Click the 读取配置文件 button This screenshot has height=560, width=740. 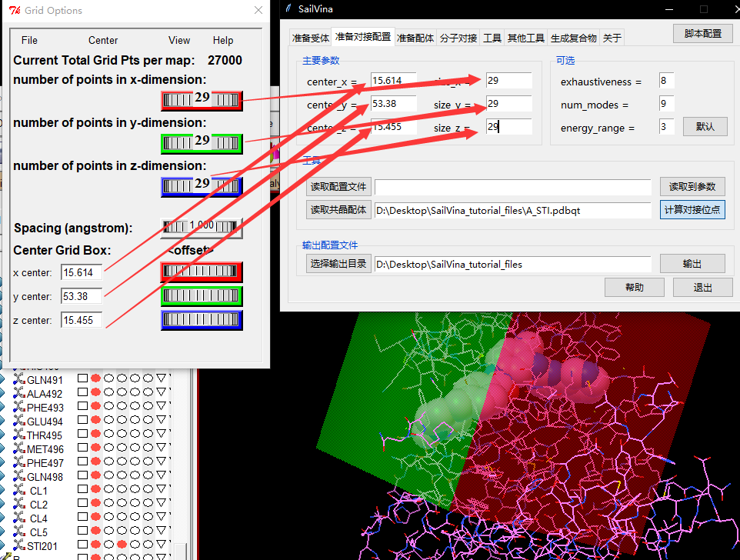[338, 187]
